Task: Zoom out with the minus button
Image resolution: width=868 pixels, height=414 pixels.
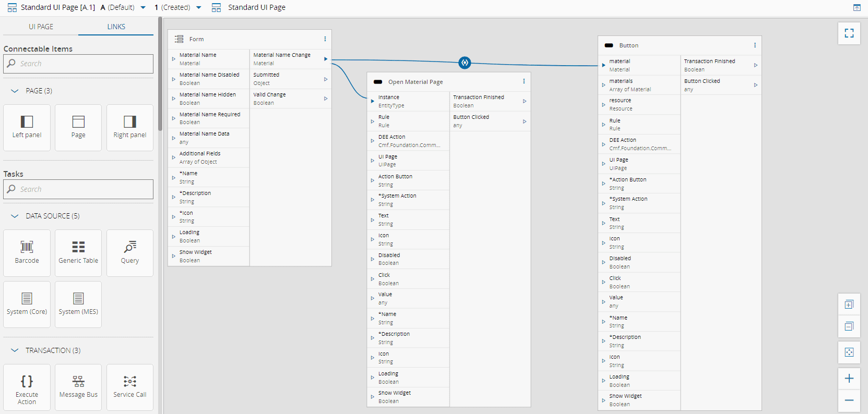Action: click(x=849, y=400)
